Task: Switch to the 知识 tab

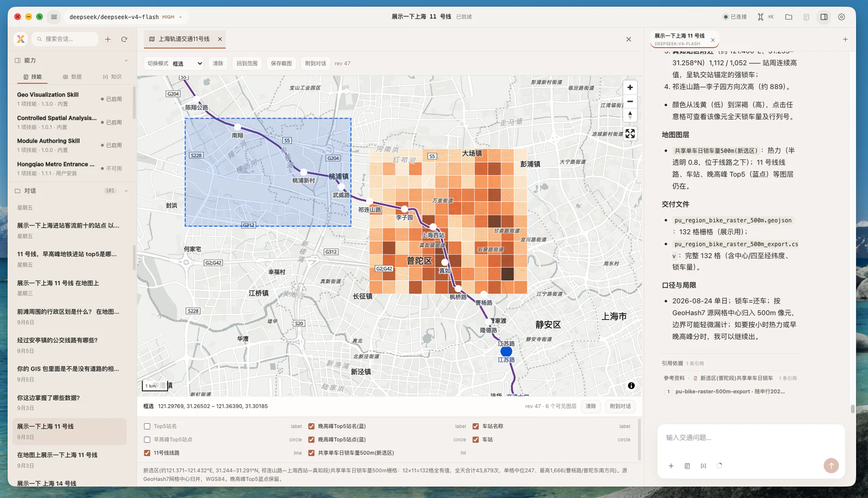Action: (112, 77)
